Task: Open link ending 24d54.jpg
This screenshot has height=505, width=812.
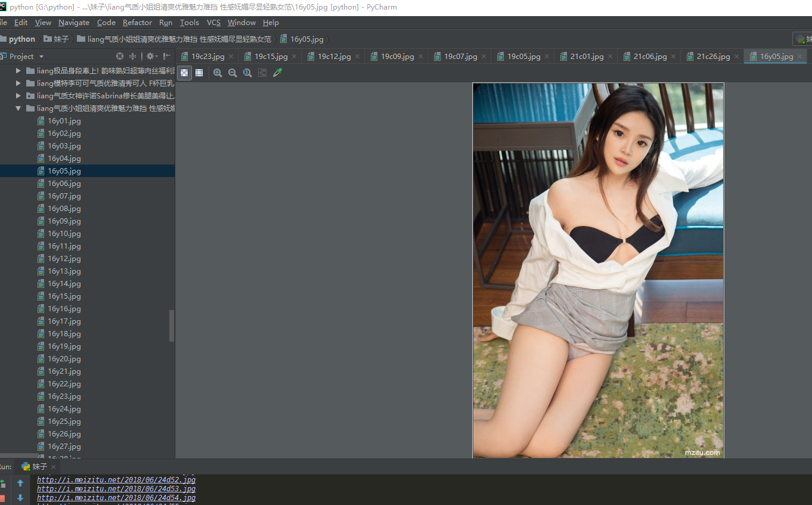Action: [116, 498]
